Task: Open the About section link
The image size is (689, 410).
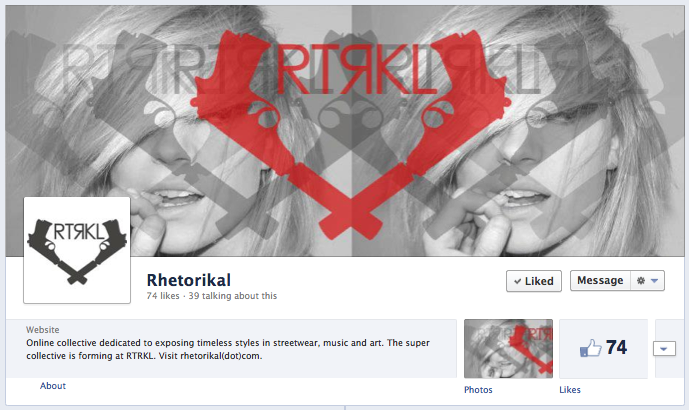Action: [x=53, y=386]
